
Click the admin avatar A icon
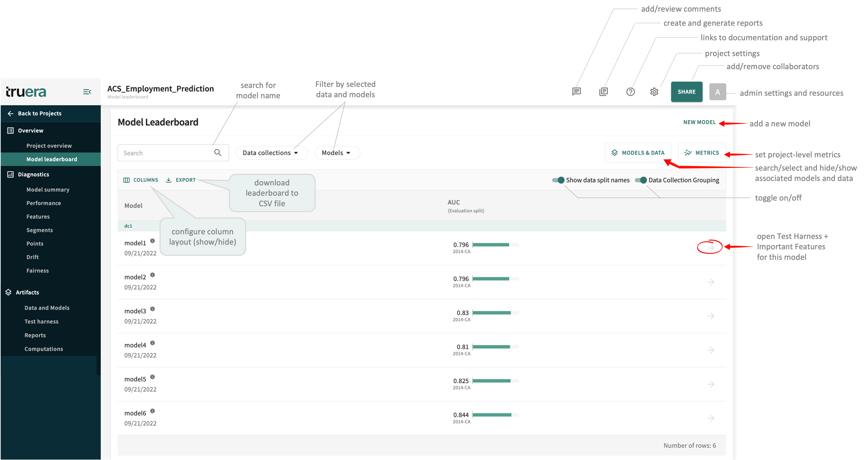click(717, 92)
